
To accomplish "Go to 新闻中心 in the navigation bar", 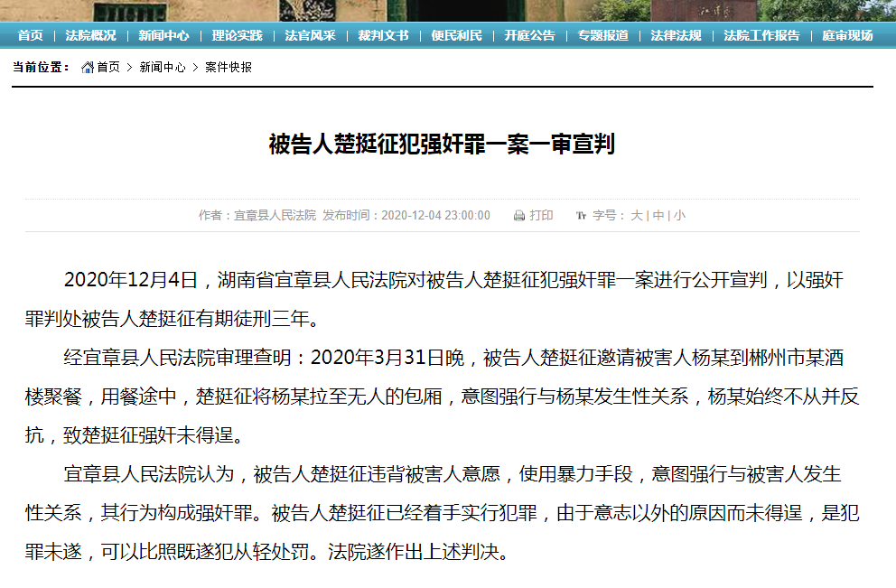I will click(164, 35).
